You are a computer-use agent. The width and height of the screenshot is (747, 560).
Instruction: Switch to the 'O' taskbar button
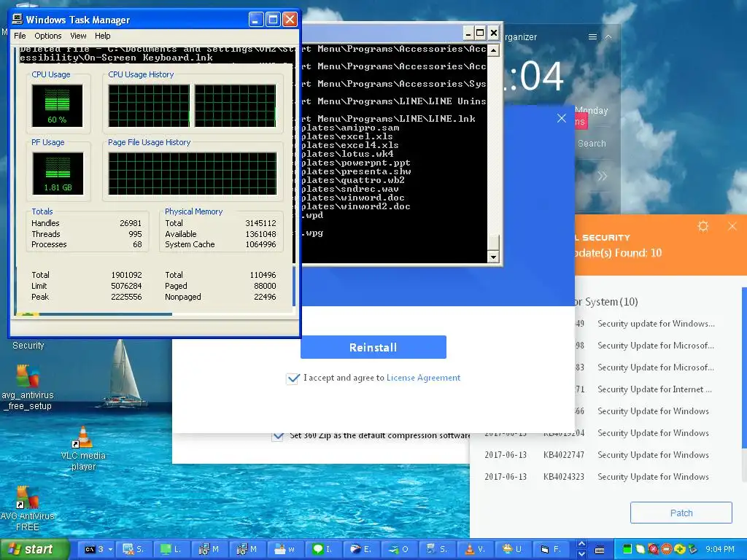pos(399,550)
